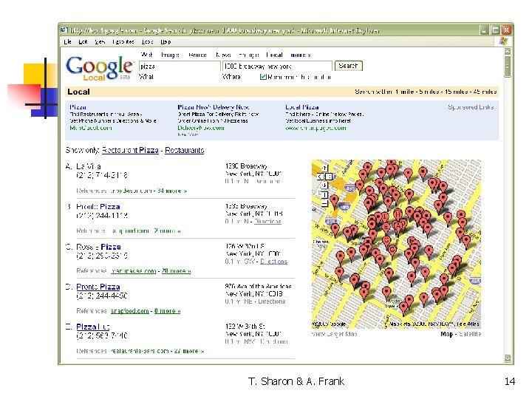Toggle the Remember this location checkbox
The image size is (532, 399).
(263, 77)
